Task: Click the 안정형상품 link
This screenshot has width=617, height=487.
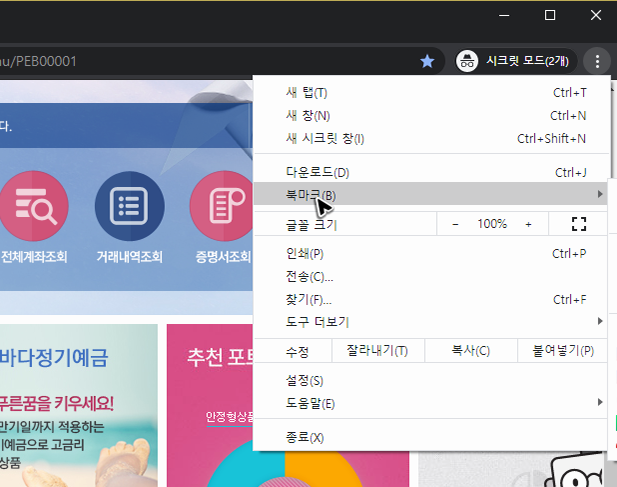Action: tap(230, 417)
